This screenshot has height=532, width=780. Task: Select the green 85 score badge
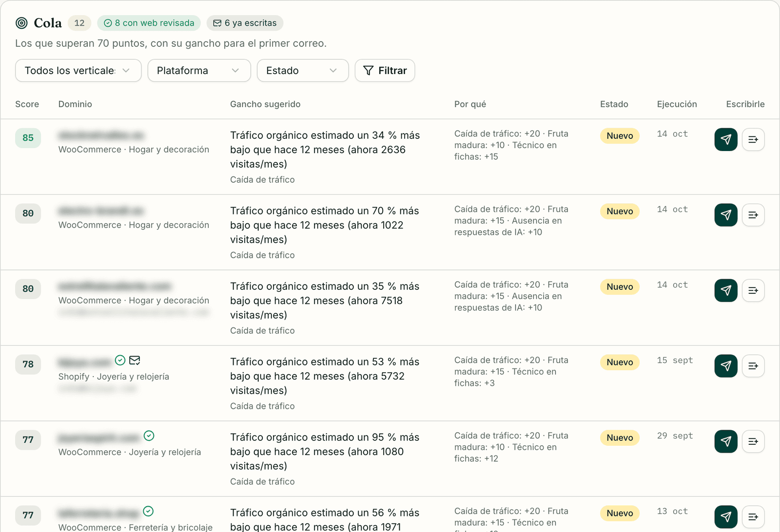(28, 138)
